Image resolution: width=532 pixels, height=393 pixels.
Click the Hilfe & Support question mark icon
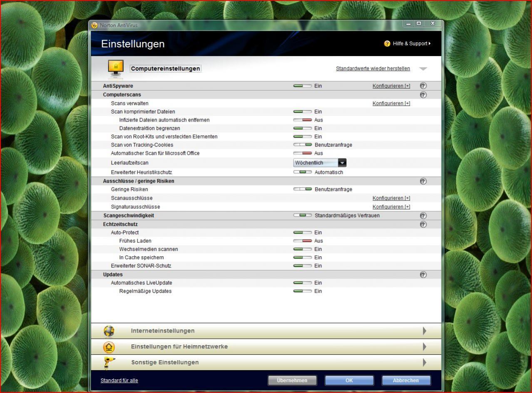pos(387,44)
